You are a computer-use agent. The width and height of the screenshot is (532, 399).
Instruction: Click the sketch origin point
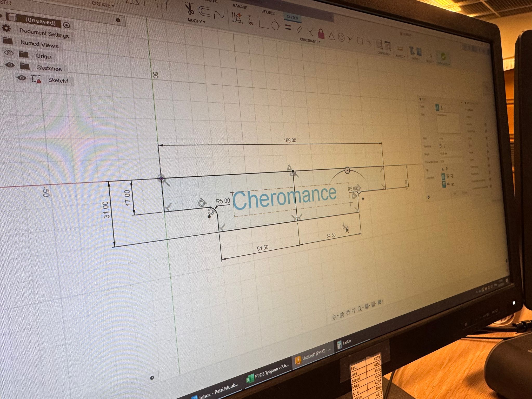click(x=161, y=178)
